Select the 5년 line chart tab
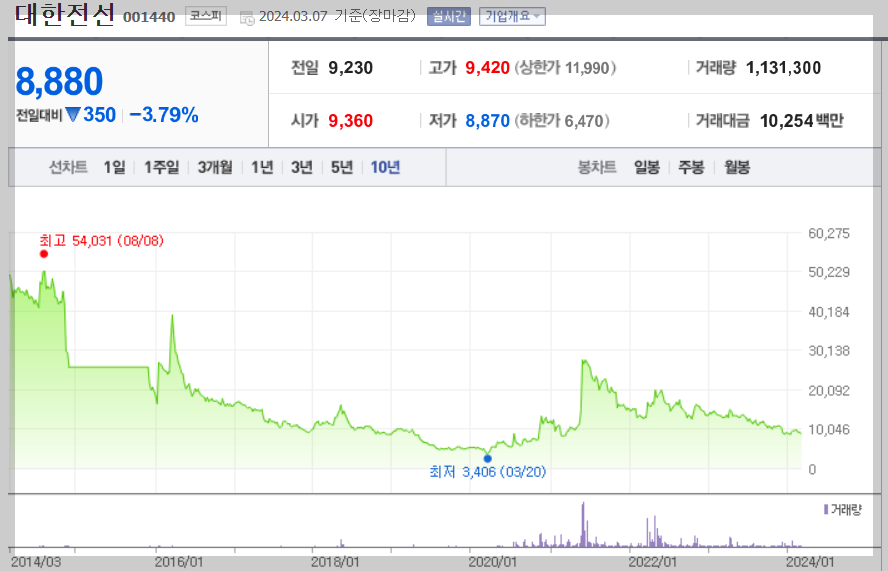 (341, 167)
